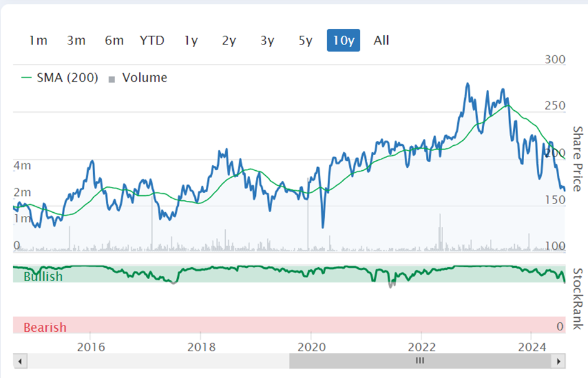Click the right scroll arrow on chart navigator
Screen dimensions: 588x378
[x=559, y=362]
